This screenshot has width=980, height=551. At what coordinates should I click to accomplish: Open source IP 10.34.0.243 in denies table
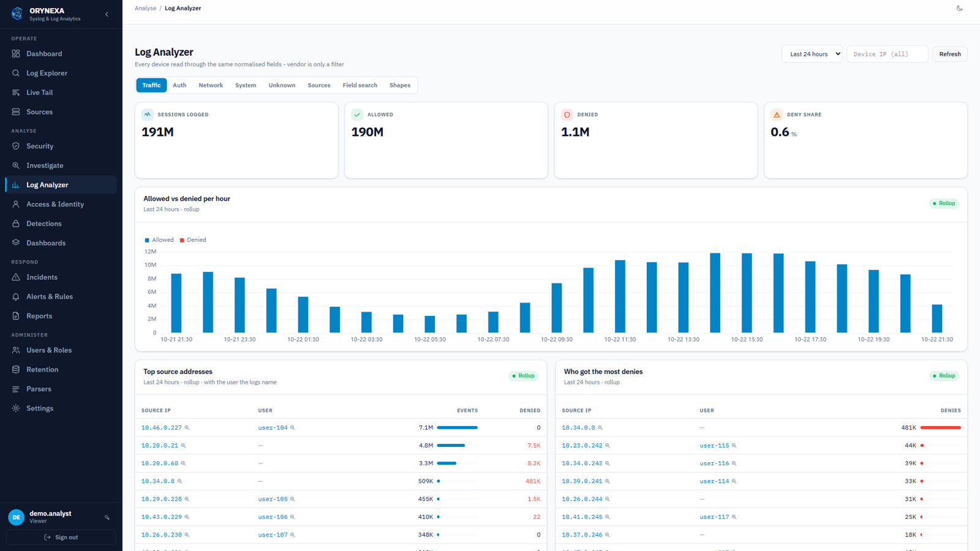pos(582,463)
